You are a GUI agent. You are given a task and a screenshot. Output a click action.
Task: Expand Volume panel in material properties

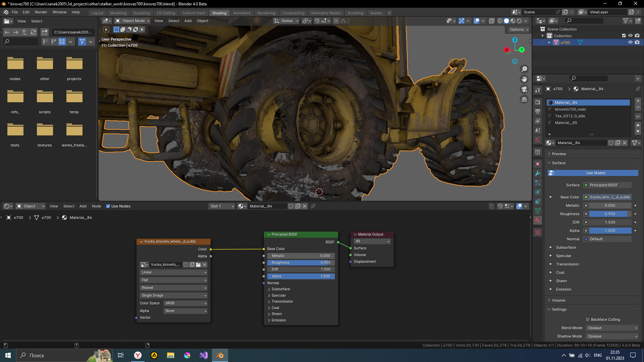(558, 300)
